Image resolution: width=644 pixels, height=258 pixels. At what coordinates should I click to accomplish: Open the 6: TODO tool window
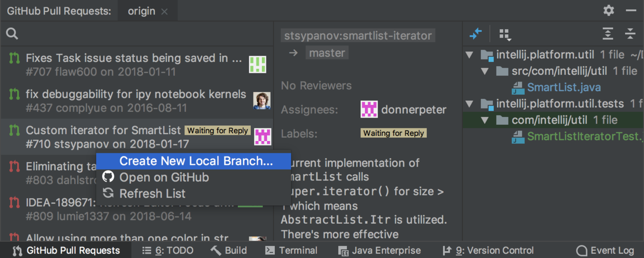(x=167, y=250)
